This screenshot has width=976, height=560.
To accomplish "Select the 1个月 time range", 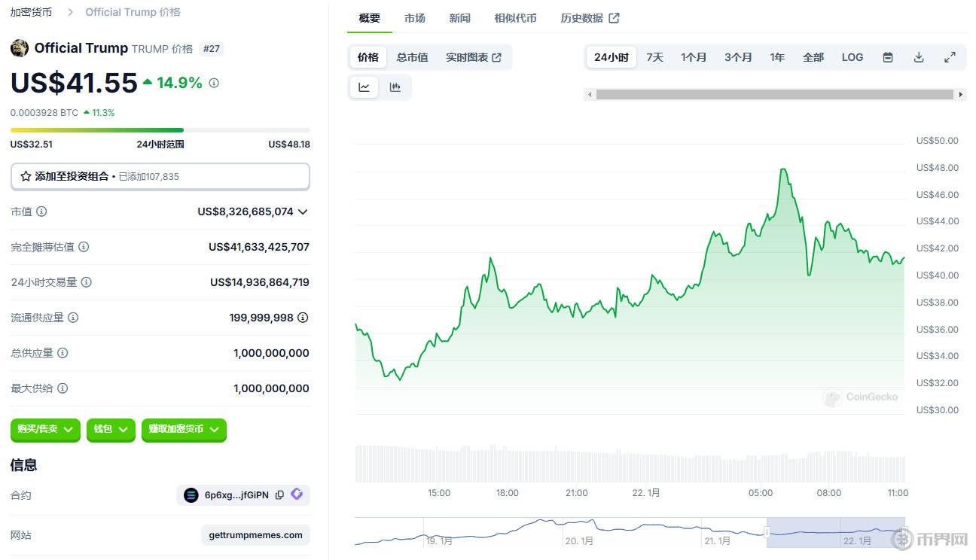I will [x=694, y=57].
